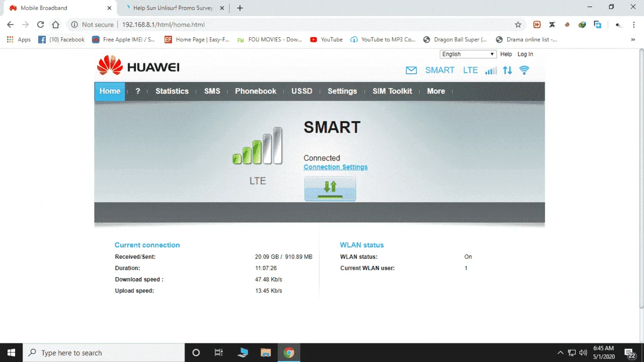Screen dimensions: 644x362
Task: Open the Phonebook tab
Action: tap(256, 92)
